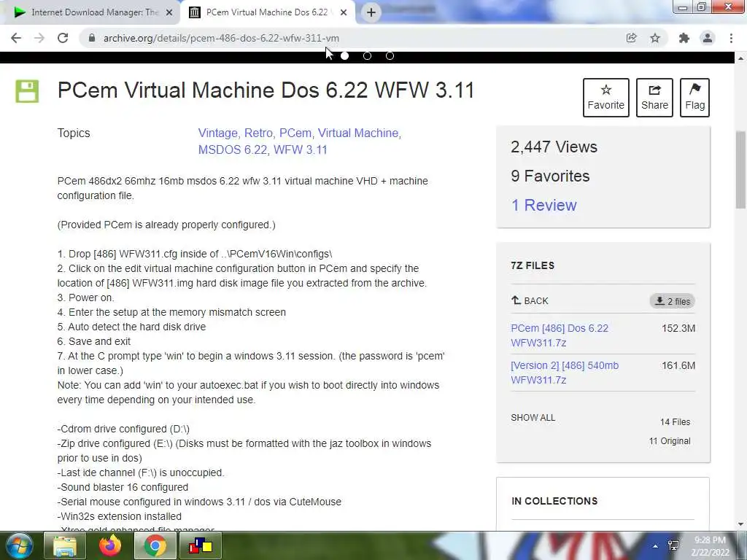Favorite this item on archive.org
This screenshot has height=560, width=747.
coord(605,98)
